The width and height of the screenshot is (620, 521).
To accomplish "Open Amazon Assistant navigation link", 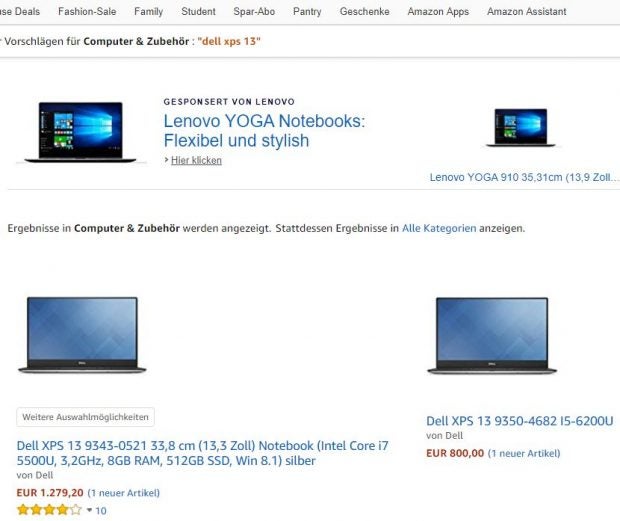I will 527,11.
